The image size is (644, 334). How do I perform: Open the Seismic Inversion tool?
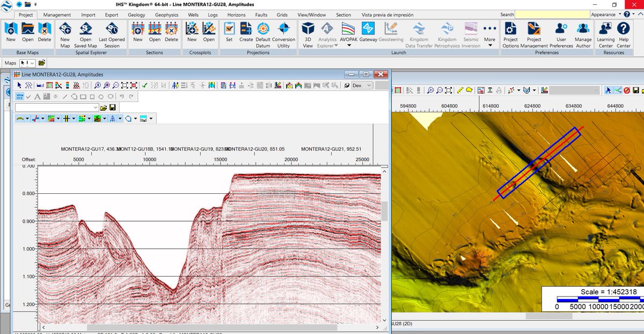pyautogui.click(x=471, y=36)
